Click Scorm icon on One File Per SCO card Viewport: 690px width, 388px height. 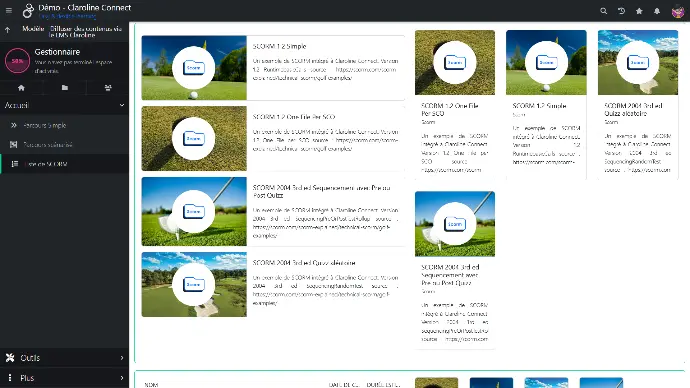455,62
